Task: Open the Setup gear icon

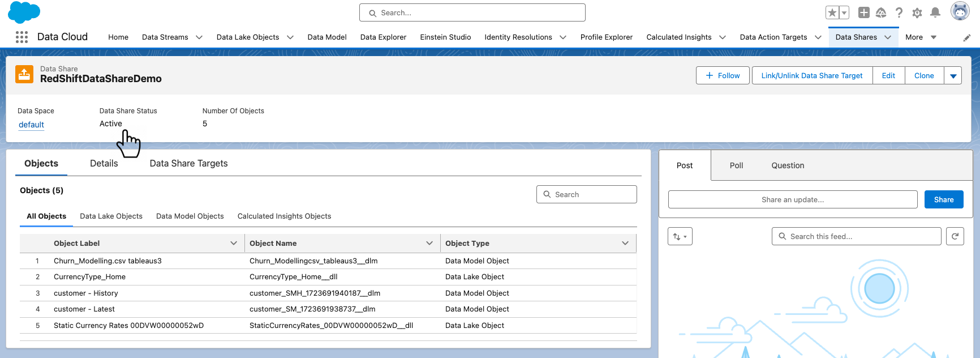Action: 917,12
